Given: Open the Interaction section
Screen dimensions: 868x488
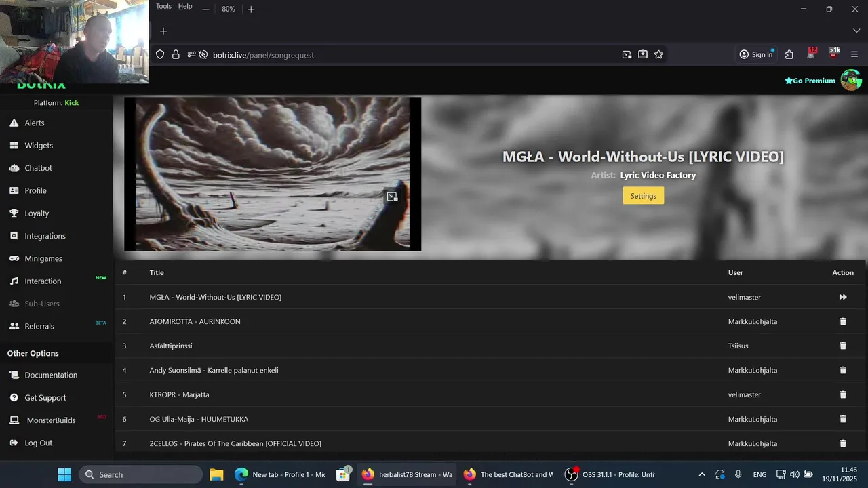Looking at the screenshot, I should coord(43,281).
